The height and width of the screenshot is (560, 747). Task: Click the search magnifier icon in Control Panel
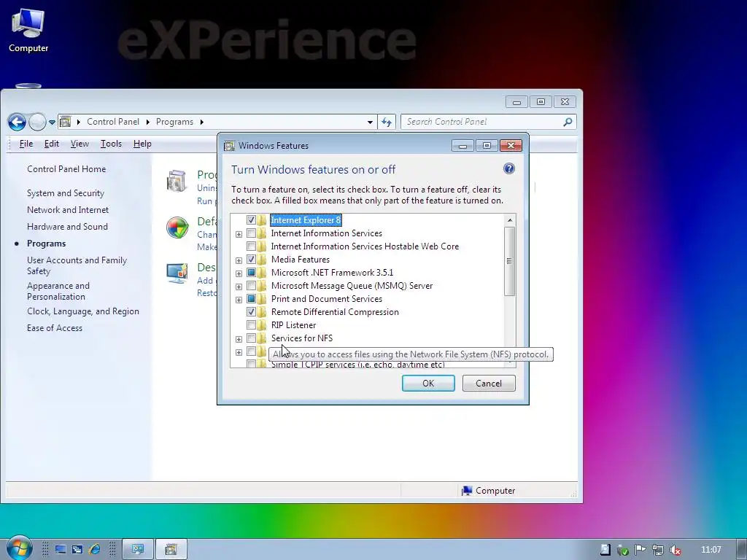[568, 122]
